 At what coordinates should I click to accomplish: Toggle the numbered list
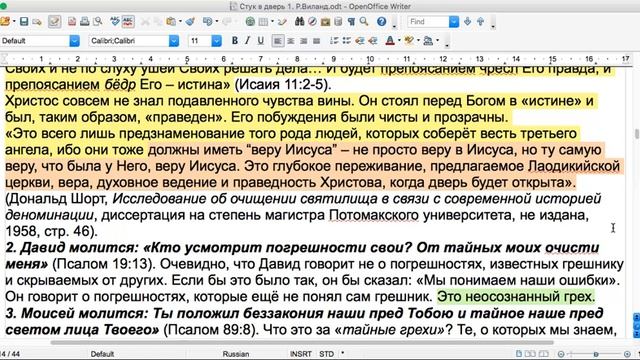click(334, 41)
